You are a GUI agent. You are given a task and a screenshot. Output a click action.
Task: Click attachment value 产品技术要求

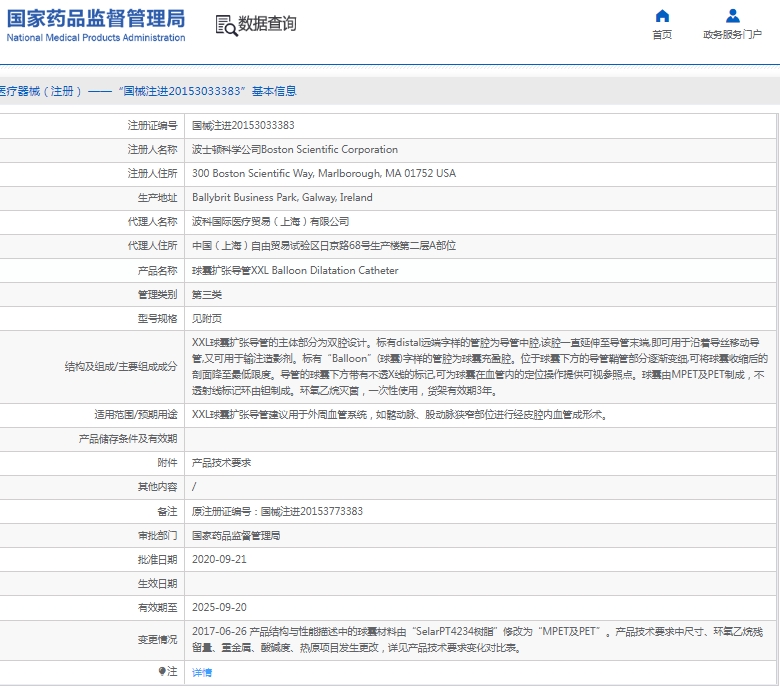click(221, 463)
